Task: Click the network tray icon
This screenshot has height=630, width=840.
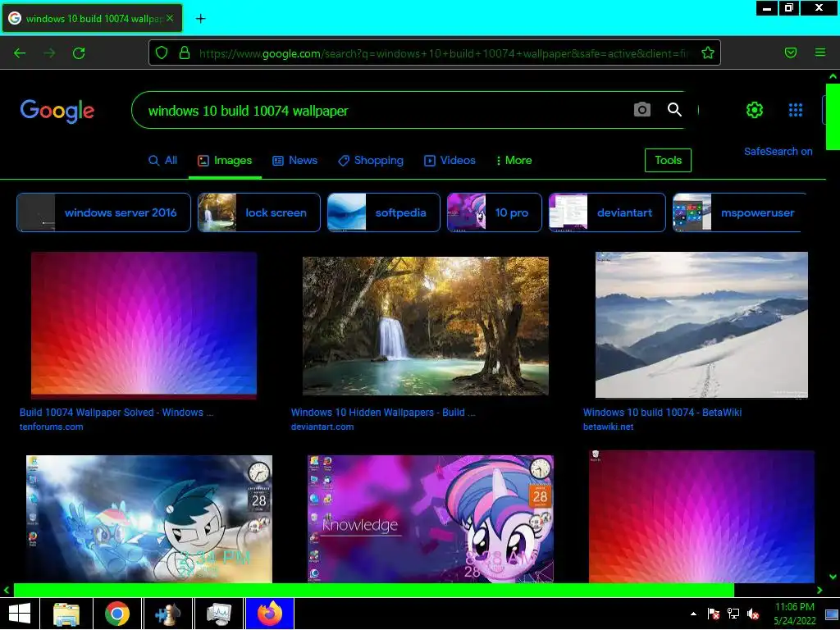Action: coord(733,614)
